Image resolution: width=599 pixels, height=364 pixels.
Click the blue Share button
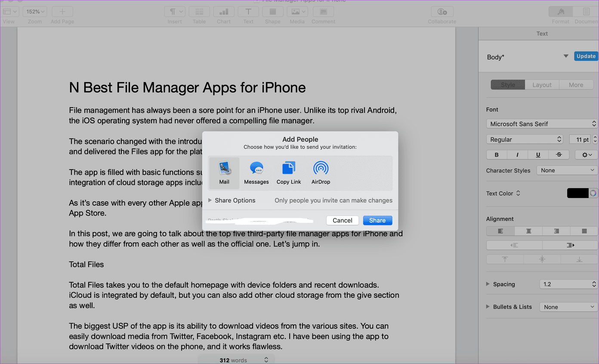[x=377, y=220]
